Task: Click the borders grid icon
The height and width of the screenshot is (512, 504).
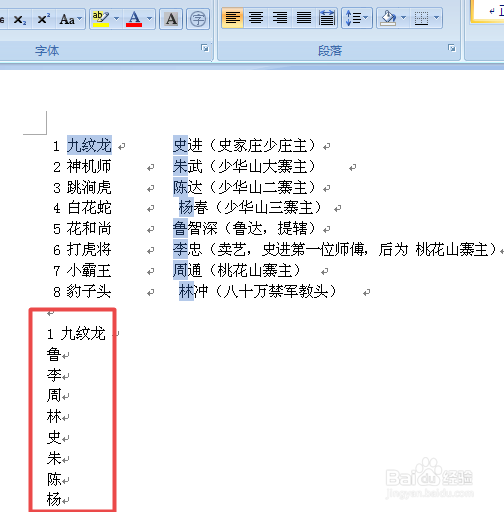Action: coord(421,18)
